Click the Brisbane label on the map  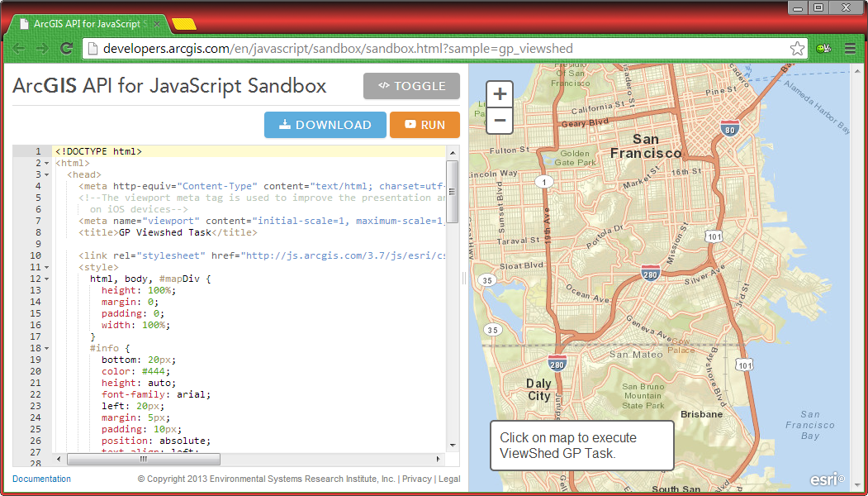click(701, 414)
